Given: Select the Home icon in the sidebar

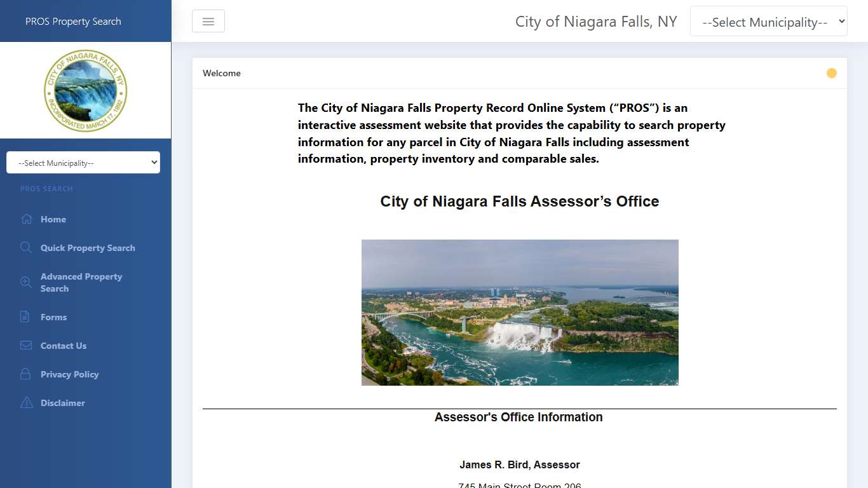Looking at the screenshot, I should click(x=26, y=219).
